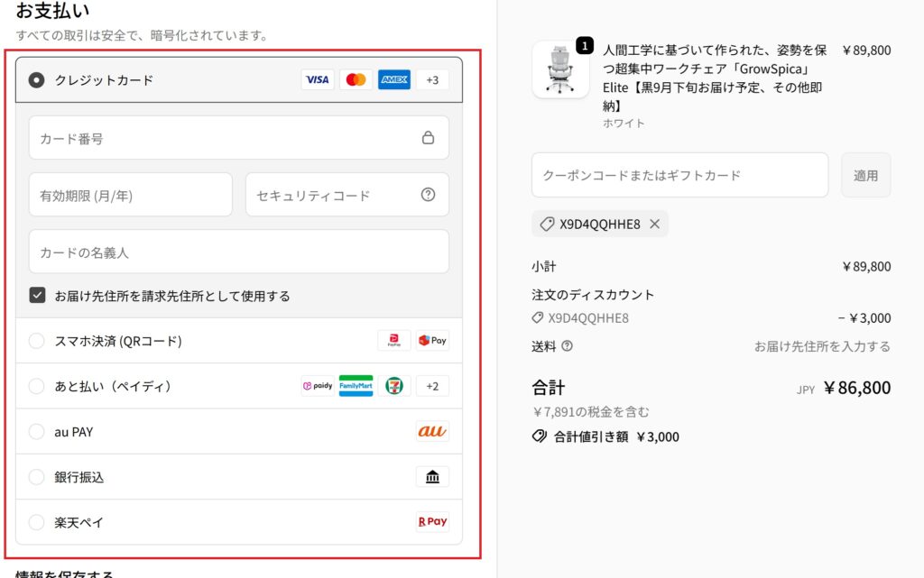Click the Rakuten Pay logo
Screen dimensions: 924x578
(x=432, y=522)
